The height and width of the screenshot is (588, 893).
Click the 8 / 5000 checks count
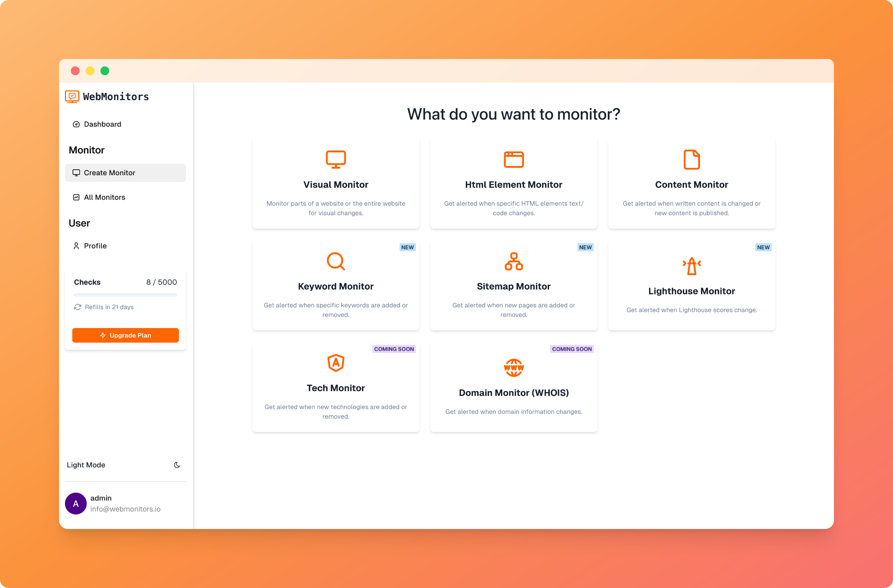point(162,282)
